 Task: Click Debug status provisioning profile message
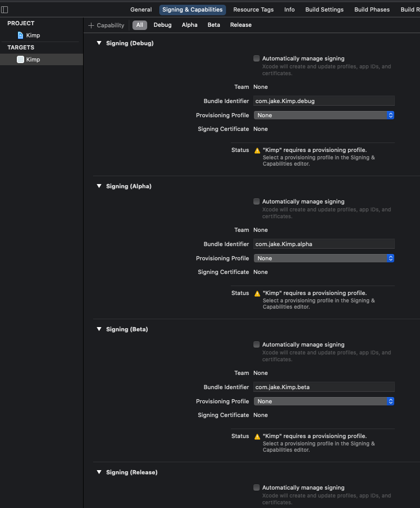tap(315, 150)
